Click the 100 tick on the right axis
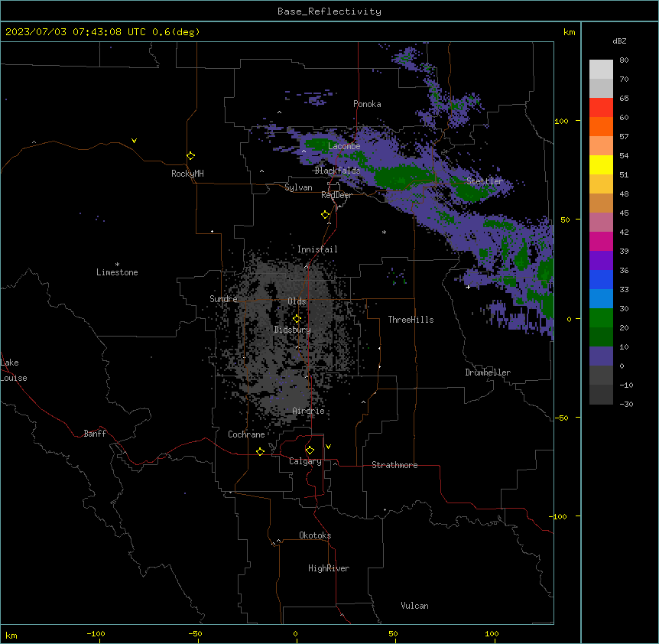 pyautogui.click(x=561, y=121)
